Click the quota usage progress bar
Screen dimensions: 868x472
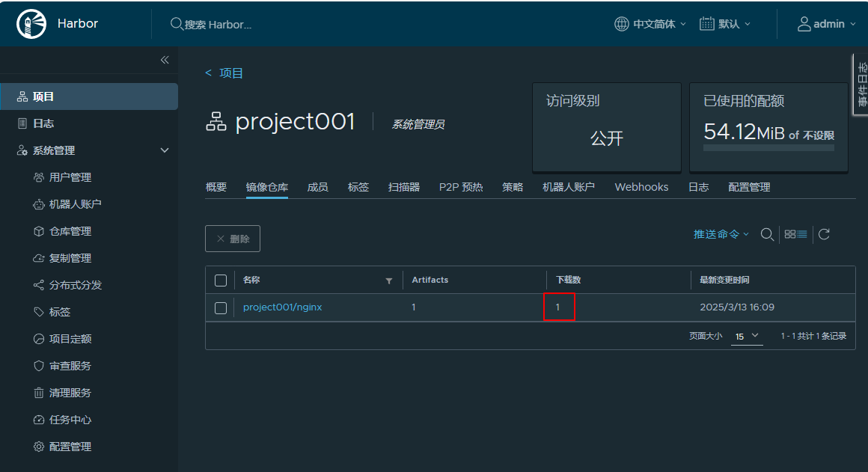(x=768, y=148)
